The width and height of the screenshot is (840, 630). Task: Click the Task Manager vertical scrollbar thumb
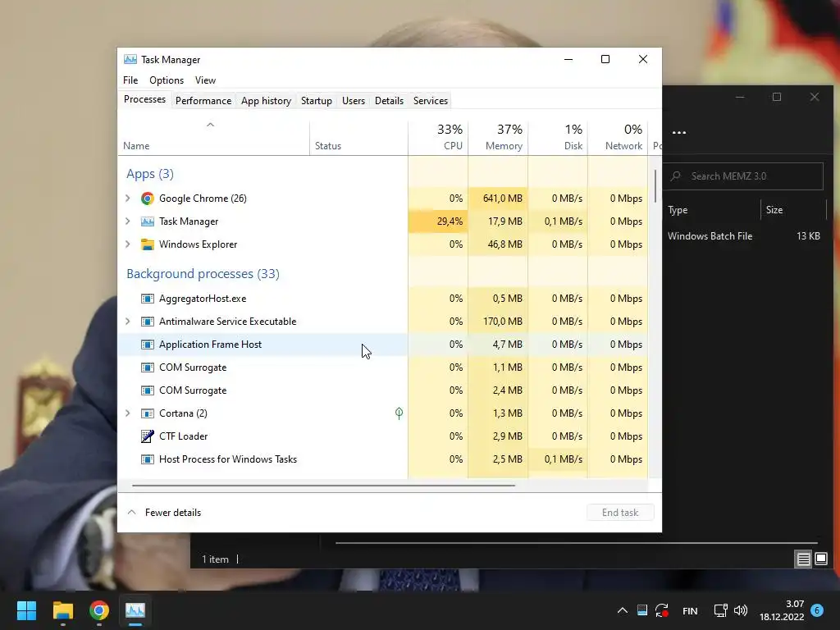pos(655,186)
